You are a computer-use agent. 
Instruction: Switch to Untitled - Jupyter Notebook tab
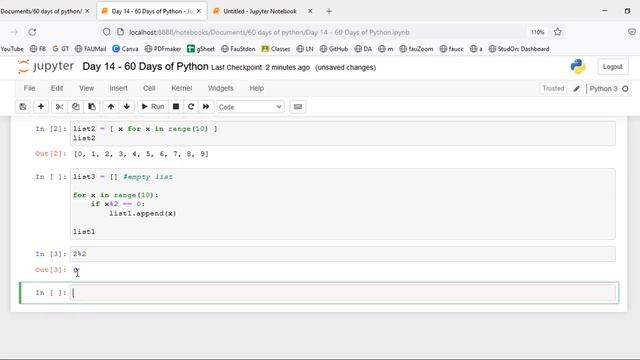260,11
